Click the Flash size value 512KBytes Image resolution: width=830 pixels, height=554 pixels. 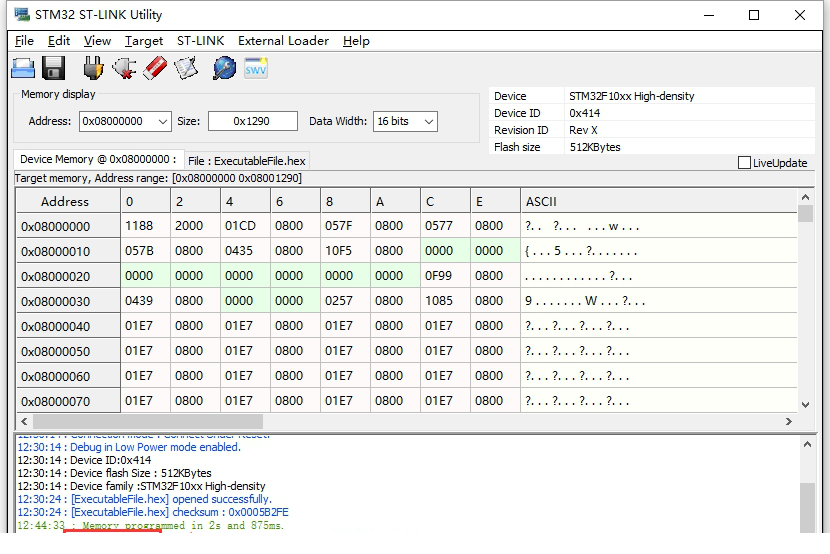click(594, 147)
